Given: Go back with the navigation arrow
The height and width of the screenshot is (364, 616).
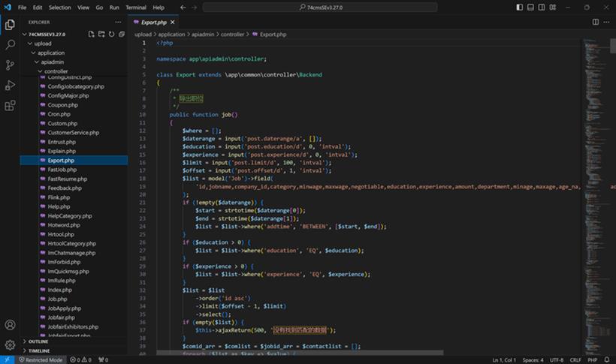Looking at the screenshot, I should click(x=183, y=7).
